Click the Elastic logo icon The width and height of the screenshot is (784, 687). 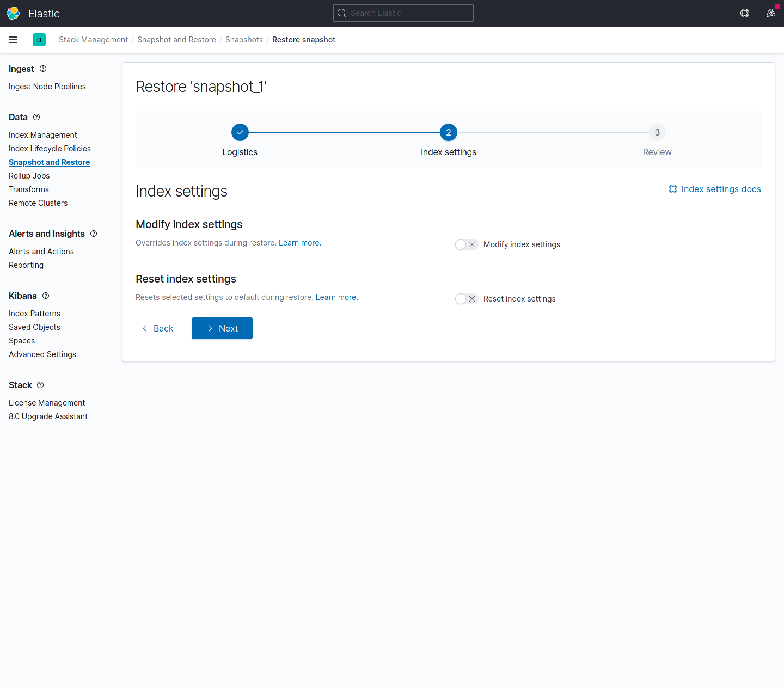13,13
